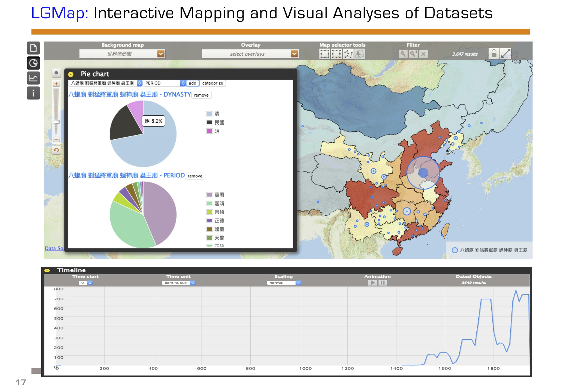561x392 pixels.
Task: Open the document page icon in sidebar
Action: point(33,48)
